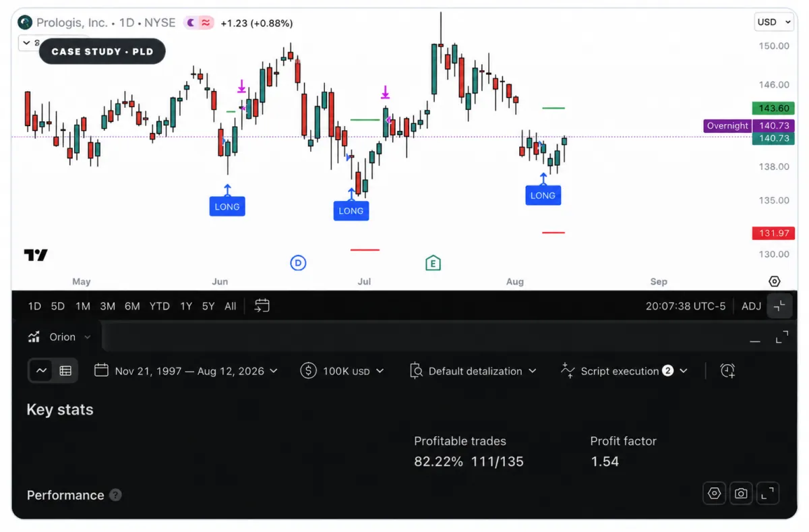Viewport: 809px width, 532px height.
Task: Open Default detalization dropdown
Action: [473, 371]
